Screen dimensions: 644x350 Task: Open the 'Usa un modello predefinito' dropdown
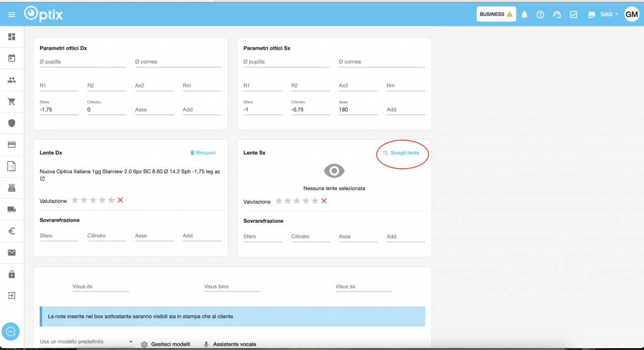pos(87,342)
